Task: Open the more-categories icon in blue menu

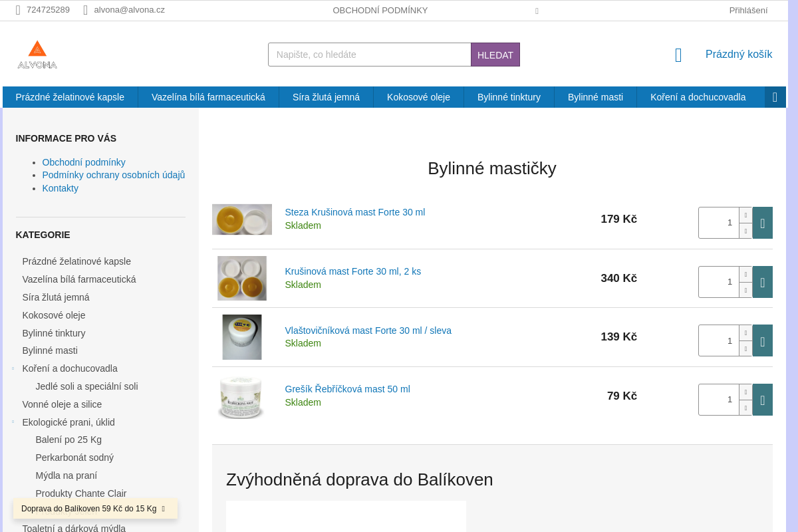Action: coord(775,97)
